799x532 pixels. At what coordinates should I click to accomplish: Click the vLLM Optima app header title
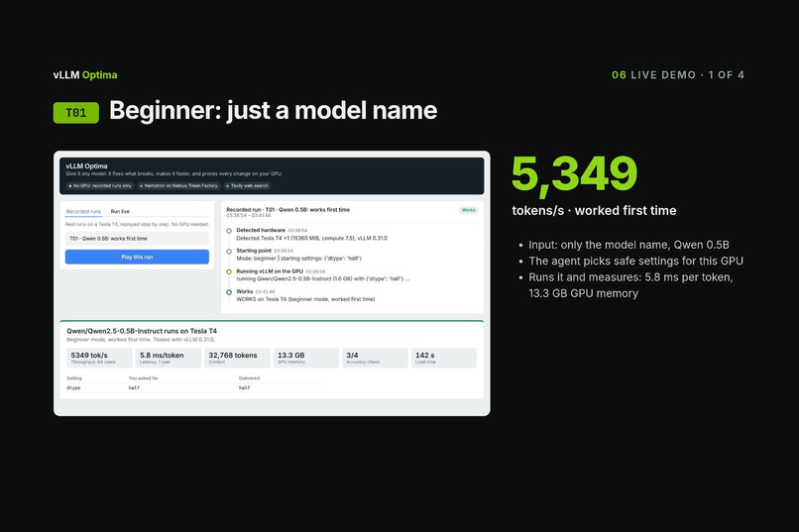[86, 166]
